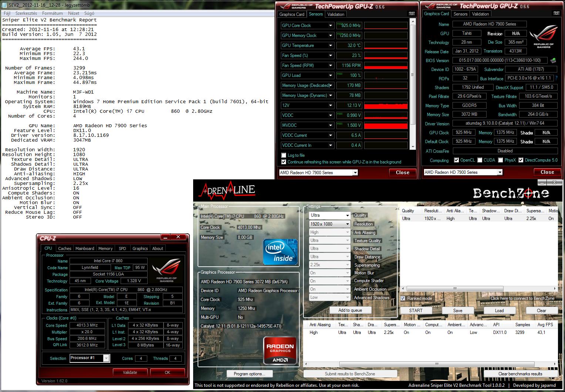The image size is (565, 392).
Task: Click GPU Load sensor graph
Action: click(386, 75)
